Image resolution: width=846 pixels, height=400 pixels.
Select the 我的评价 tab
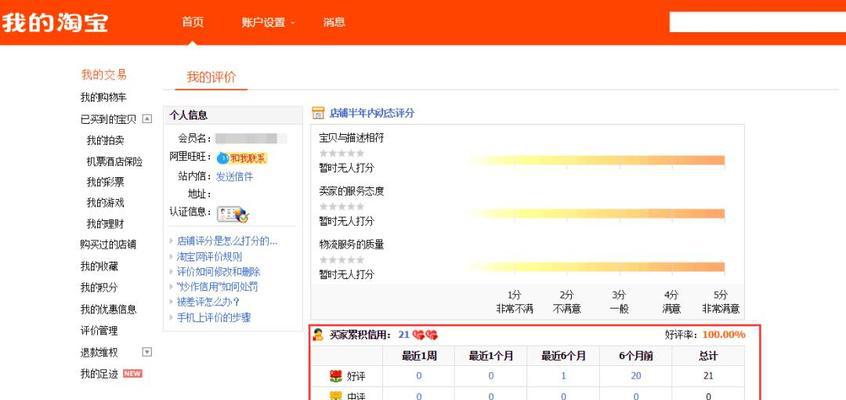[211, 77]
